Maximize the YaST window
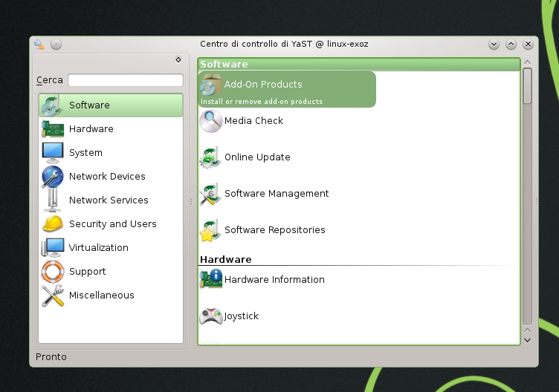The width and height of the screenshot is (559, 392). (x=511, y=44)
